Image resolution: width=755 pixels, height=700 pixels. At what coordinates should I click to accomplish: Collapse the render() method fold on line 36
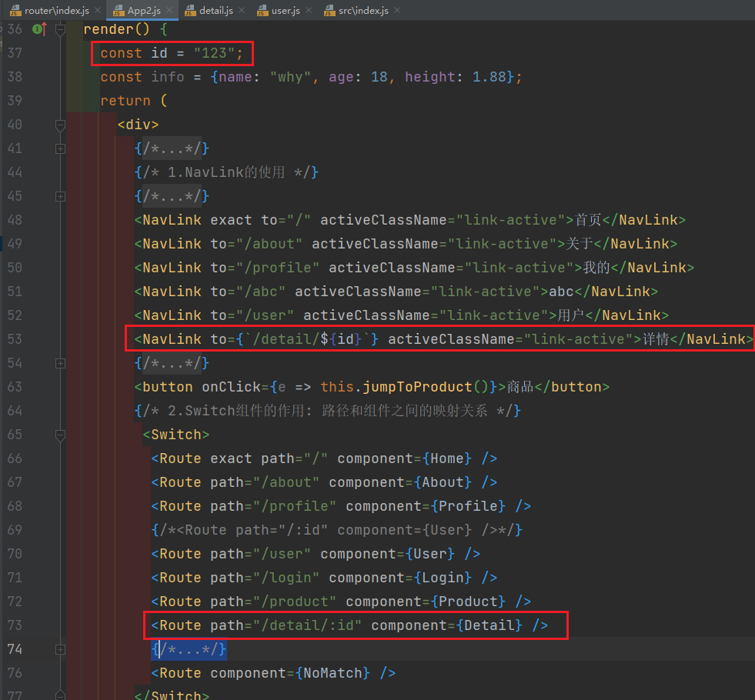tap(60, 30)
